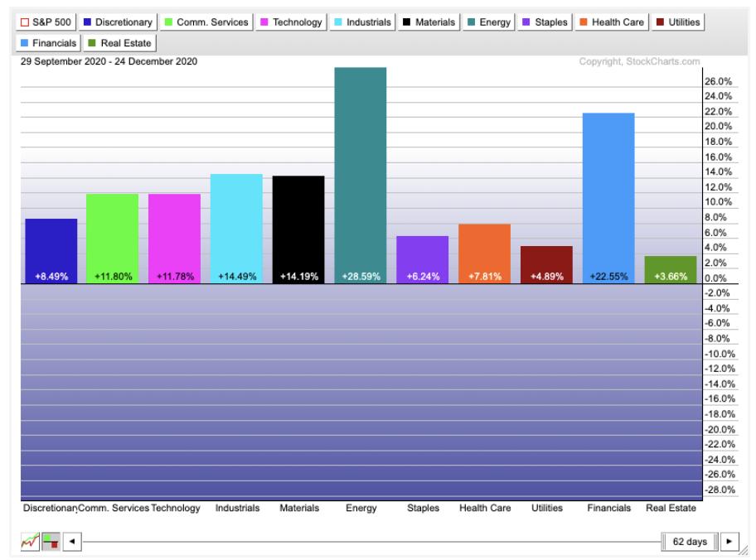Image resolution: width=756 pixels, height=560 pixels.
Task: Click the 62 days slider handle
Action: tap(690, 542)
